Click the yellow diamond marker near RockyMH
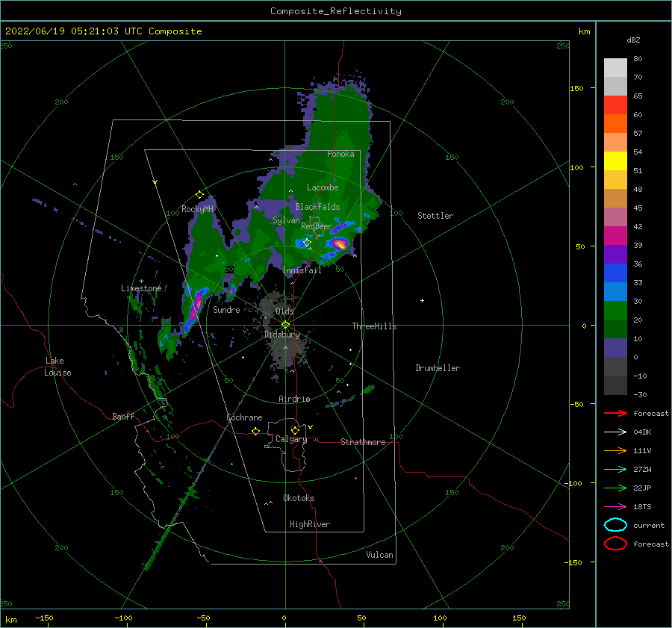Image resolution: width=672 pixels, height=628 pixels. [x=199, y=195]
